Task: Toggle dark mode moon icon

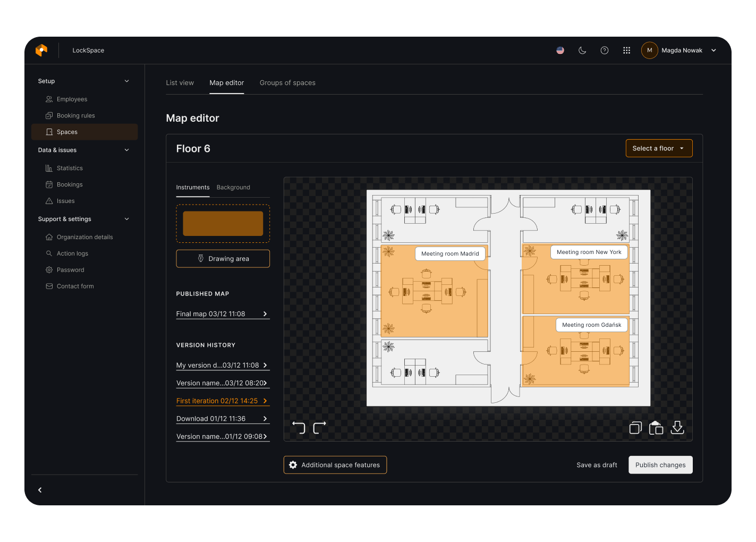Action: (x=582, y=50)
